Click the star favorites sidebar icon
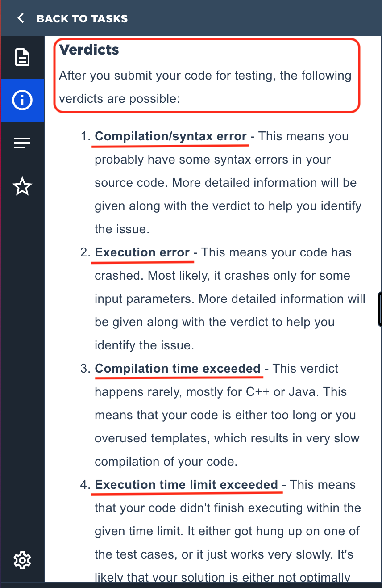 22,186
